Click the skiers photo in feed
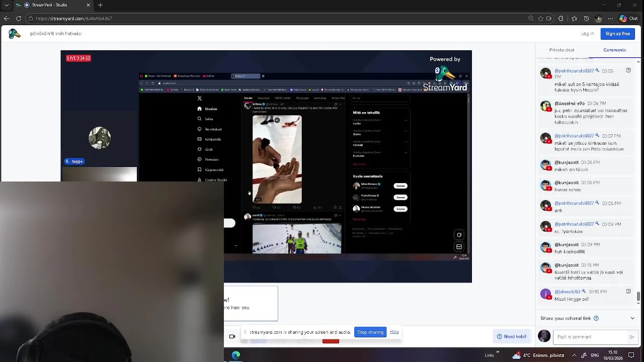Image resolution: width=644 pixels, height=362 pixels. coord(297,239)
